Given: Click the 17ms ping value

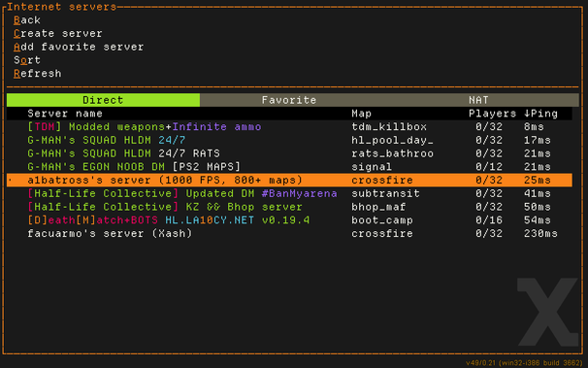Looking at the screenshot, I should click(x=538, y=140).
